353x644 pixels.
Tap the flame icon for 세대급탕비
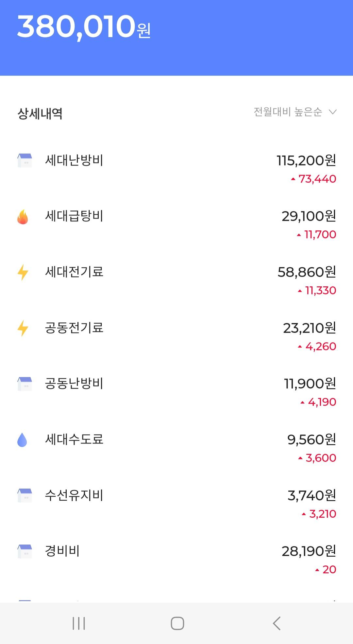pos(23,217)
